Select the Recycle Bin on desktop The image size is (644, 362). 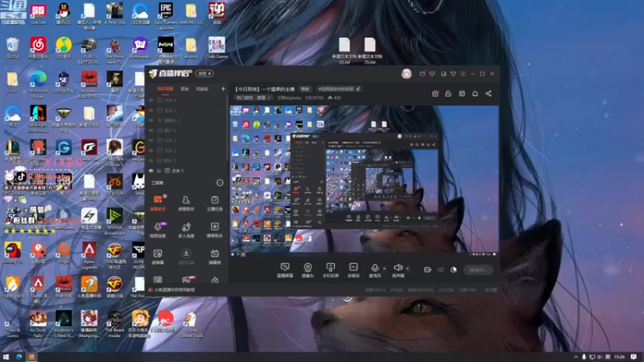(x=13, y=47)
